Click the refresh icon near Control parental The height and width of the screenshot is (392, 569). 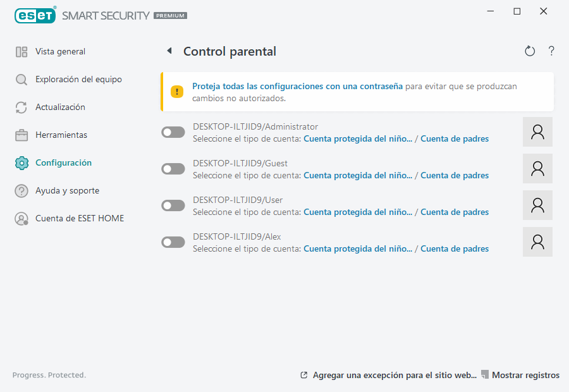(530, 51)
